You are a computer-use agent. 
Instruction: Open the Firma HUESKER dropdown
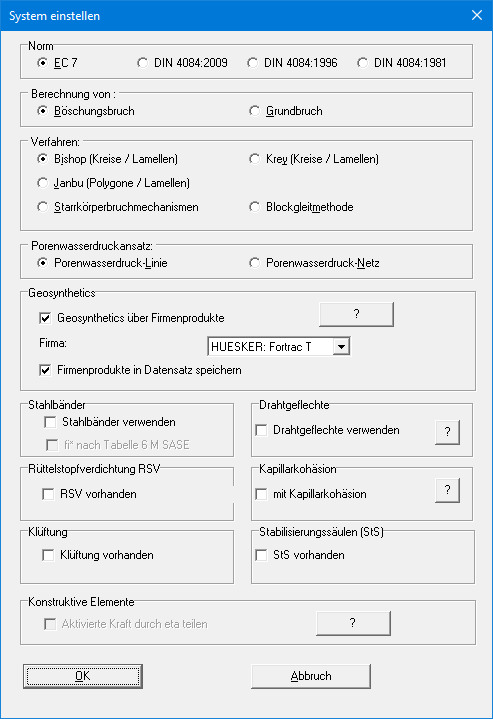(x=341, y=347)
